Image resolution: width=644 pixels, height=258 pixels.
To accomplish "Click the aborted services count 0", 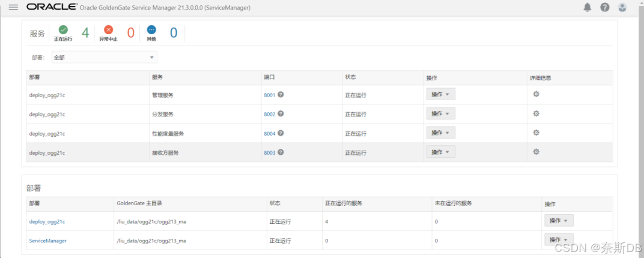I will [130, 32].
